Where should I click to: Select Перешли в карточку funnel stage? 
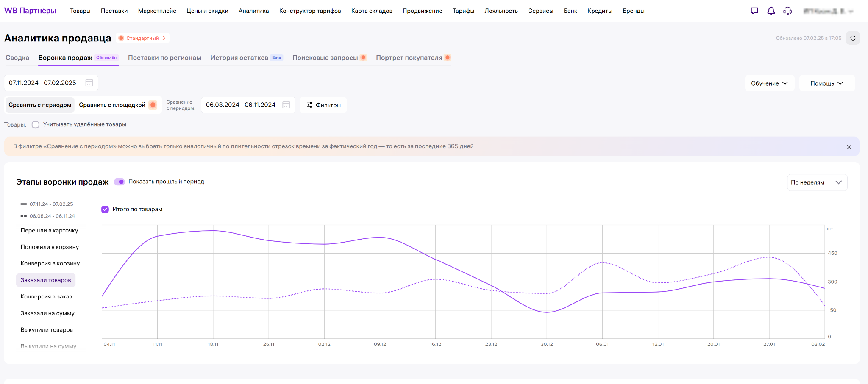click(x=49, y=231)
